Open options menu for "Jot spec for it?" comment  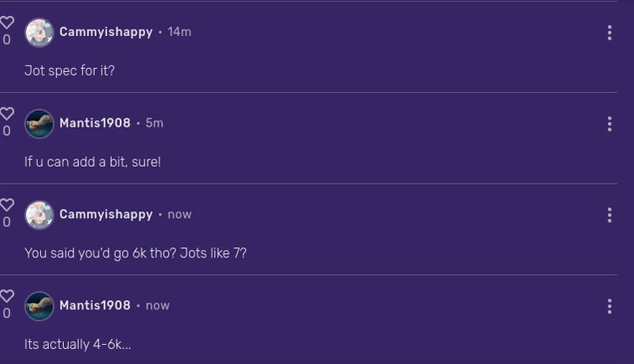coord(609,33)
